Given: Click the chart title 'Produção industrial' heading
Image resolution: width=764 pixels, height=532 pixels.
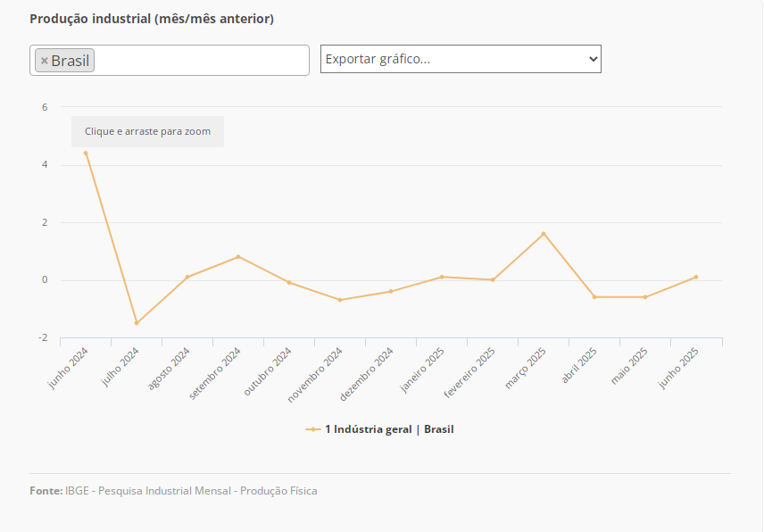Looking at the screenshot, I should 152,19.
